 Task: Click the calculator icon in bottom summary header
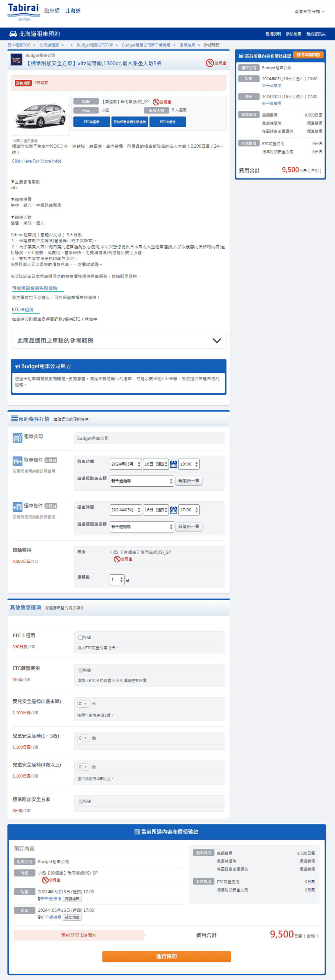point(137,832)
